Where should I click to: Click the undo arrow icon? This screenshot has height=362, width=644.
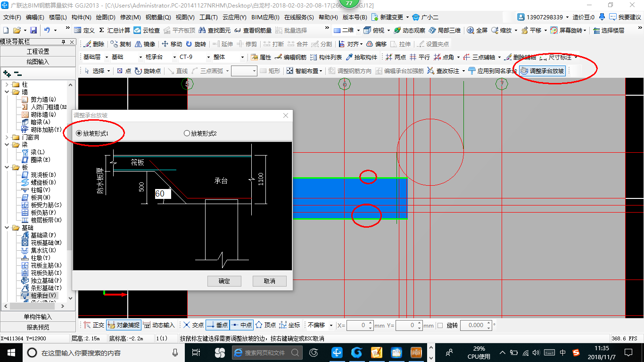click(x=47, y=30)
